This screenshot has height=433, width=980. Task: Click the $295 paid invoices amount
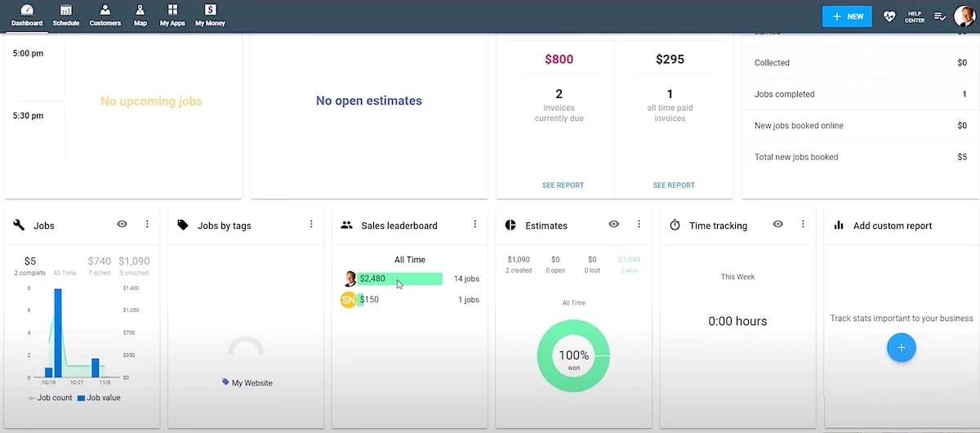(x=670, y=59)
